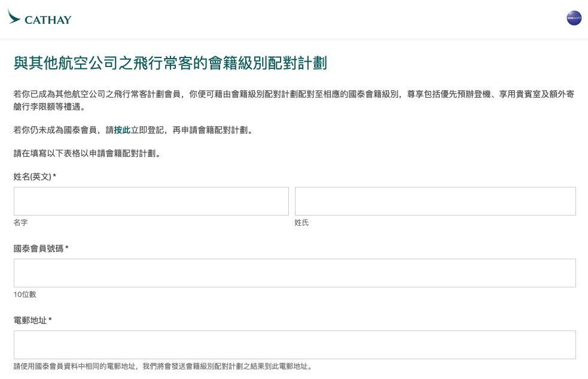Screen dimensions: 588x379
Task: Click the 姓氏 caption under the second field
Action: [x=301, y=223]
